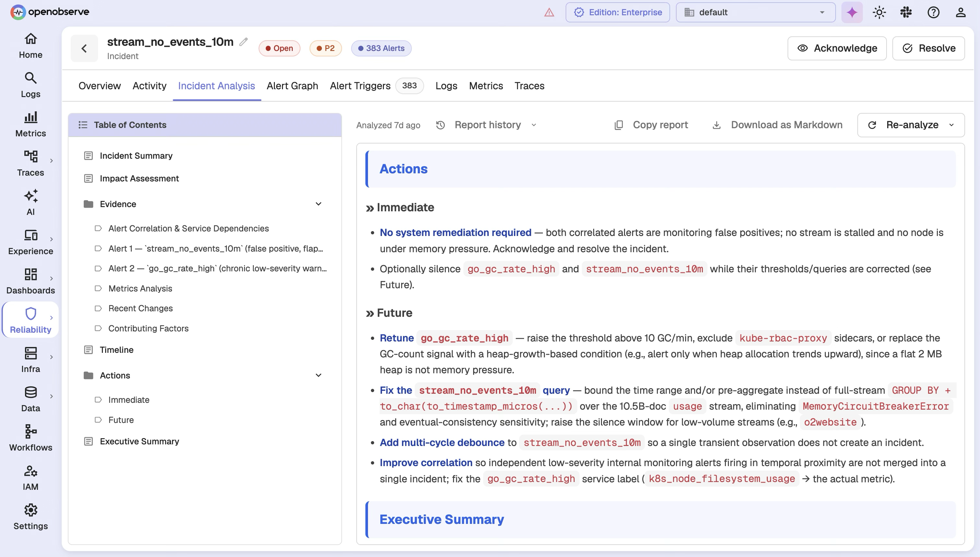Click the Acknowledge button

(x=837, y=48)
